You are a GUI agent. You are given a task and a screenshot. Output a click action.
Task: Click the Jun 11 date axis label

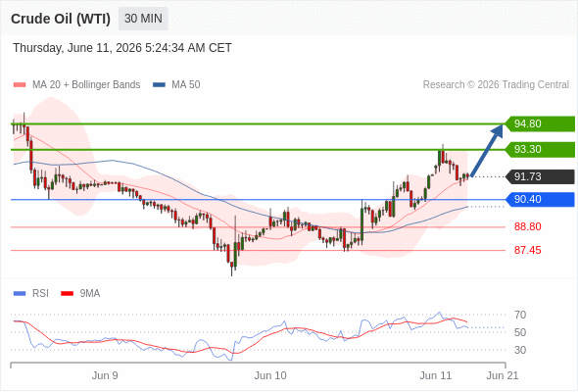click(x=435, y=375)
